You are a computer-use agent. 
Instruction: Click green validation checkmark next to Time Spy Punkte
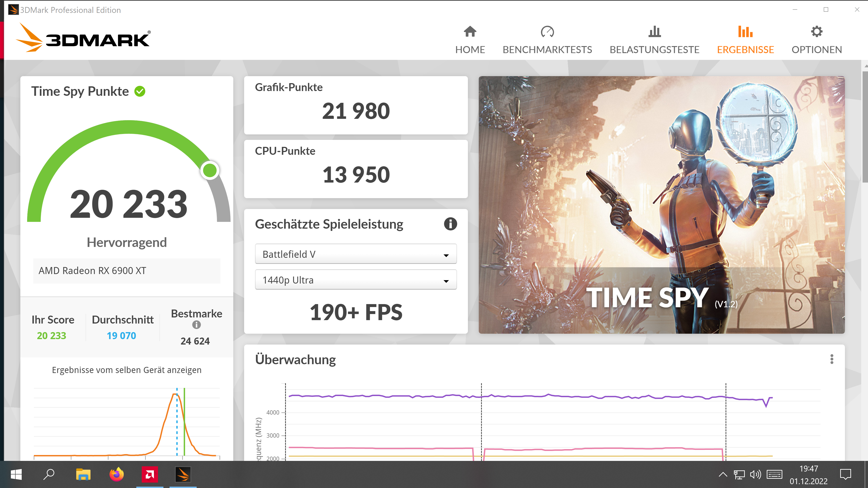[x=140, y=91]
